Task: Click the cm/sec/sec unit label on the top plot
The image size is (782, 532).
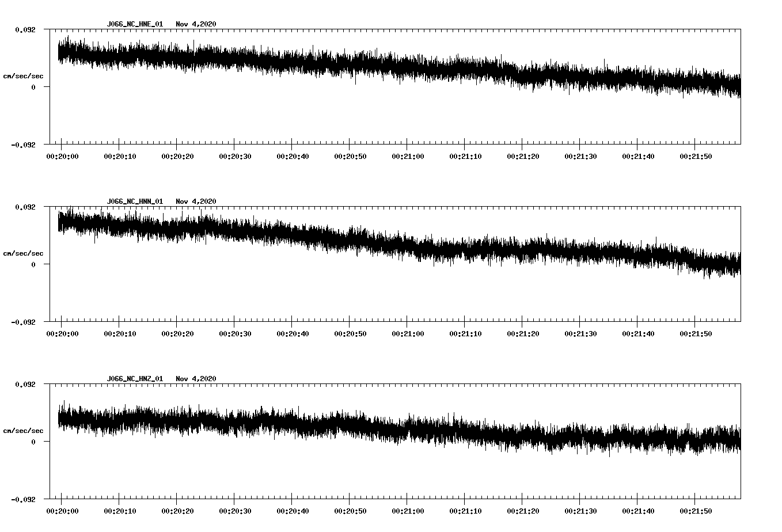Action: click(x=22, y=75)
